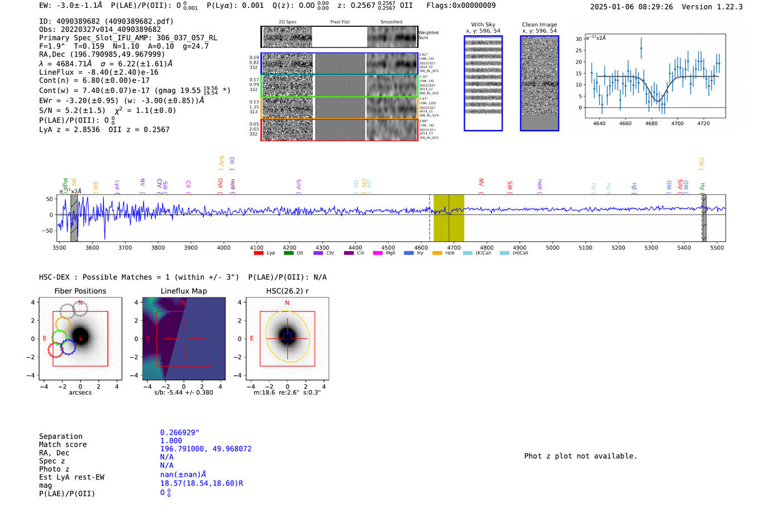Click the MgII magenta legend swatch
This screenshot has width=782, height=532.
pos(378,253)
